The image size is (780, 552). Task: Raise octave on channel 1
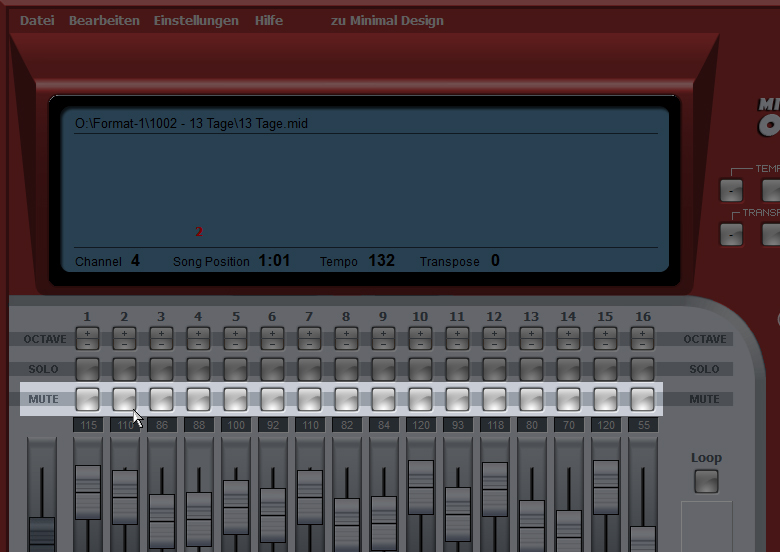point(87,333)
